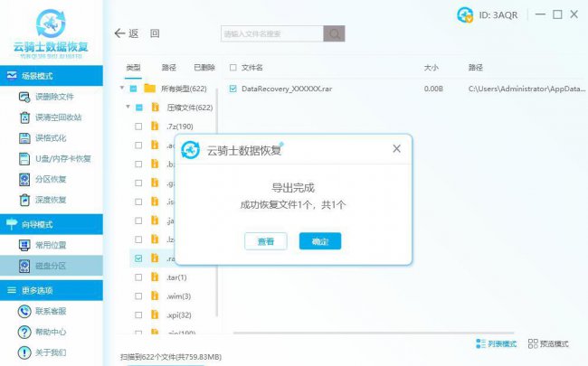Click the .7z(190) type label

click(x=180, y=127)
